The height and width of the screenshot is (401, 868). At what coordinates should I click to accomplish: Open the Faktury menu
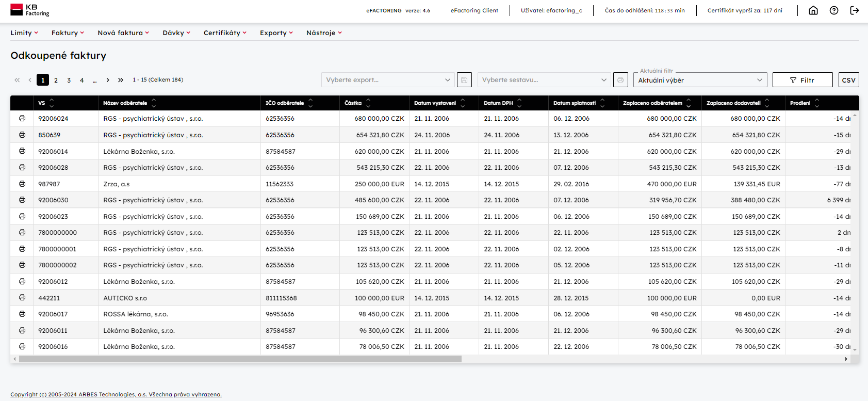tap(68, 33)
